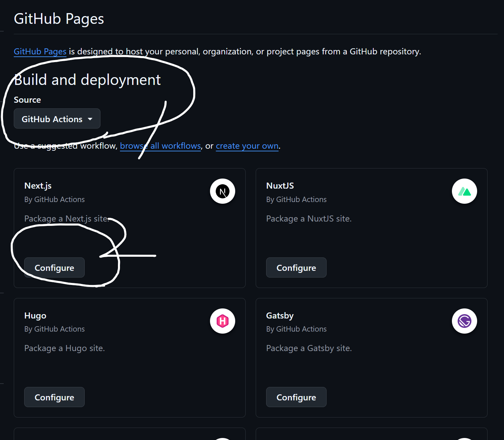Open the GitHub Pages documentation link
Image resolution: width=504 pixels, height=440 pixels.
tap(40, 51)
